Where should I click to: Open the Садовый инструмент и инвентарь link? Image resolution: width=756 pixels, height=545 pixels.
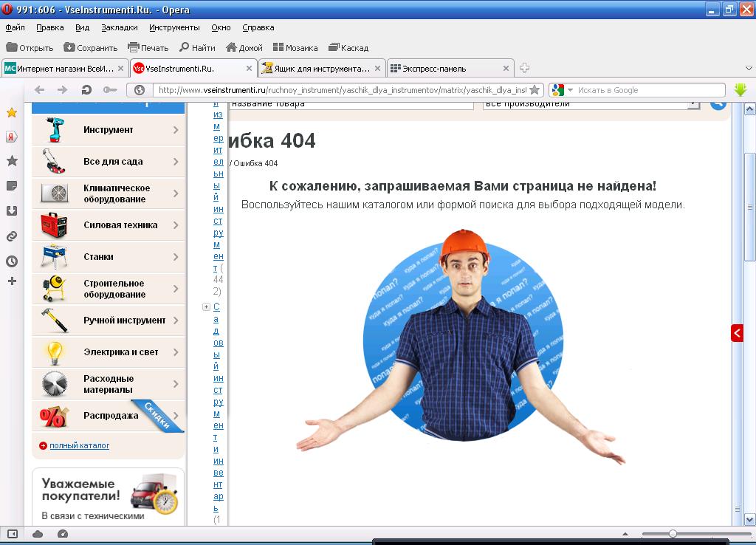click(x=218, y=408)
